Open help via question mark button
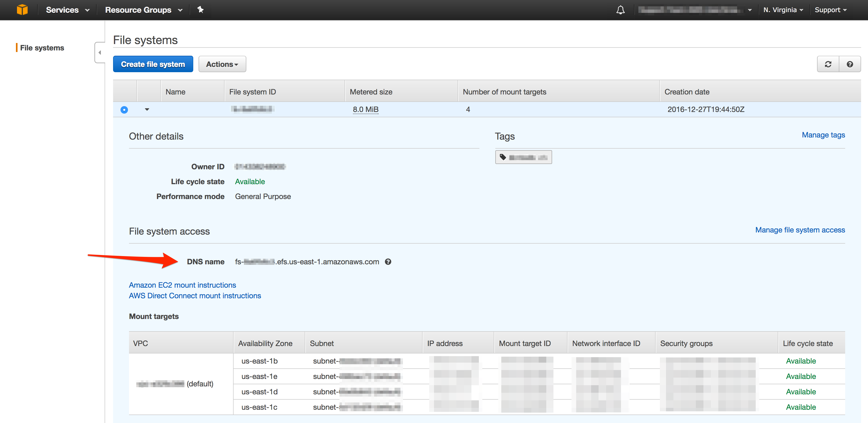Screen dimensions: 868x423 tap(849, 64)
